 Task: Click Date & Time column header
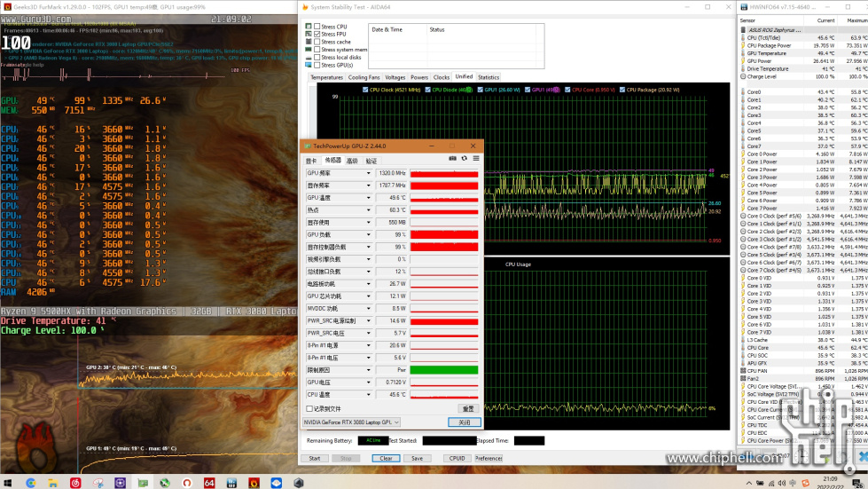pos(387,29)
